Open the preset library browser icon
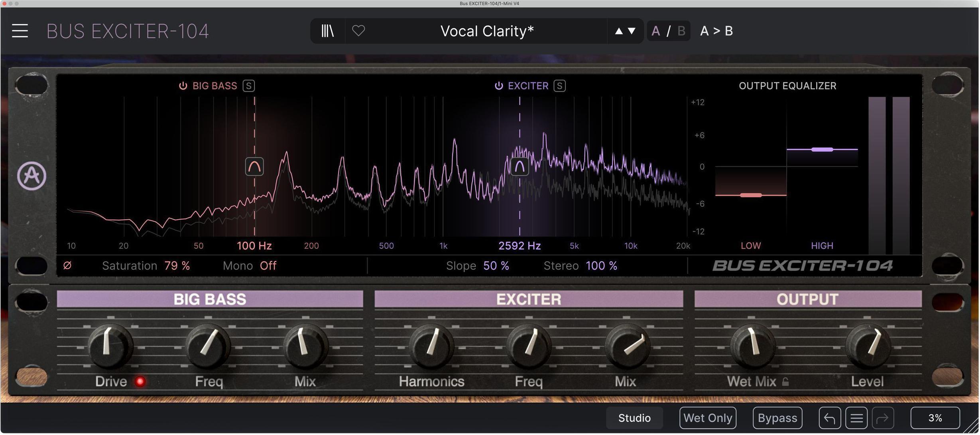 point(327,31)
